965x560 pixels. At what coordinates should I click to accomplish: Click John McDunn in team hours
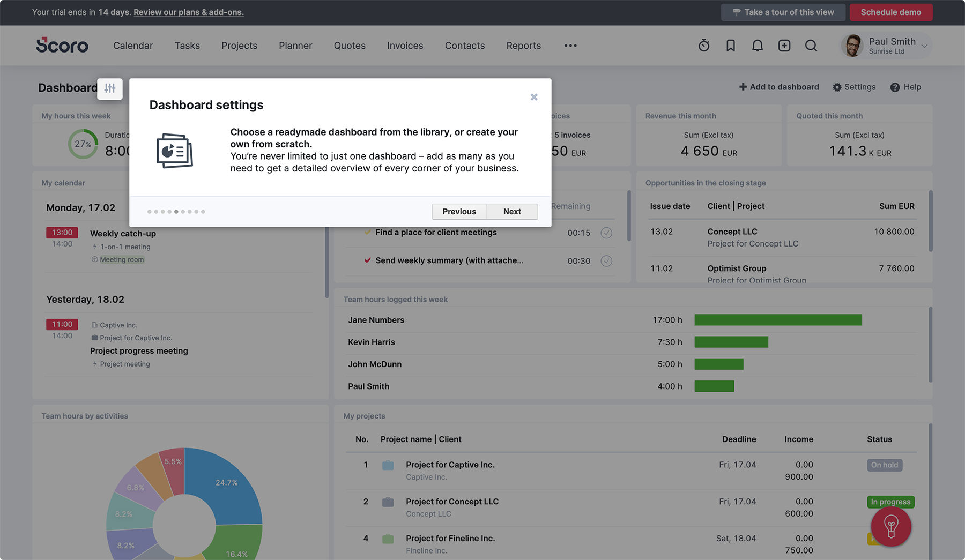375,364
